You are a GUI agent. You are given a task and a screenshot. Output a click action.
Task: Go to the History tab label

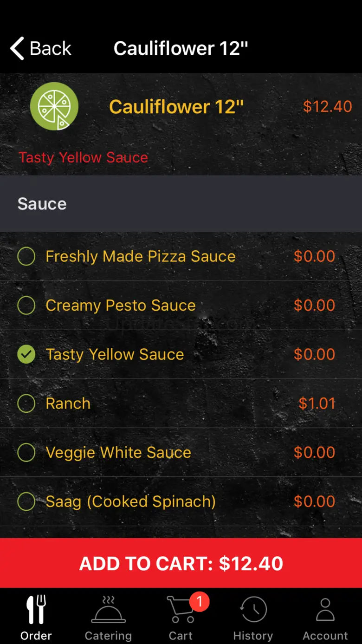[x=253, y=636]
